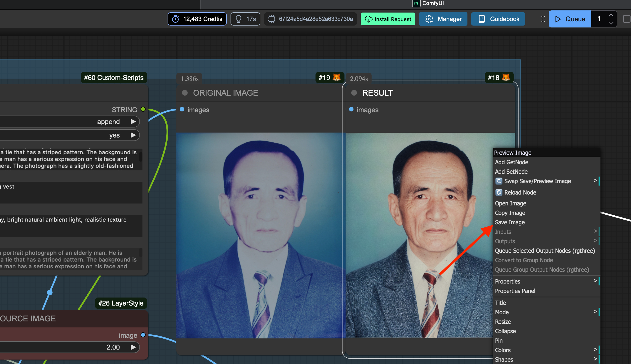This screenshot has height=364, width=631.
Task: Select Copy Image in context menu
Action: click(510, 213)
